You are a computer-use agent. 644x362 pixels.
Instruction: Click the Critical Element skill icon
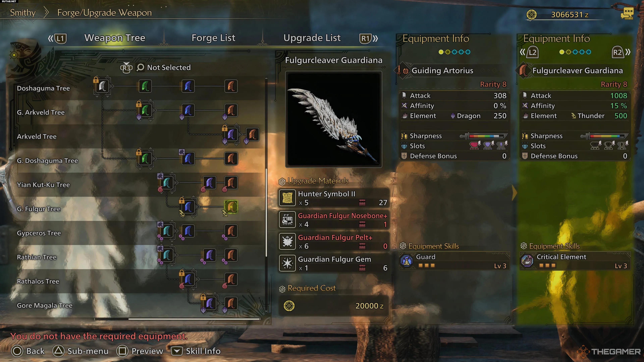point(527,261)
